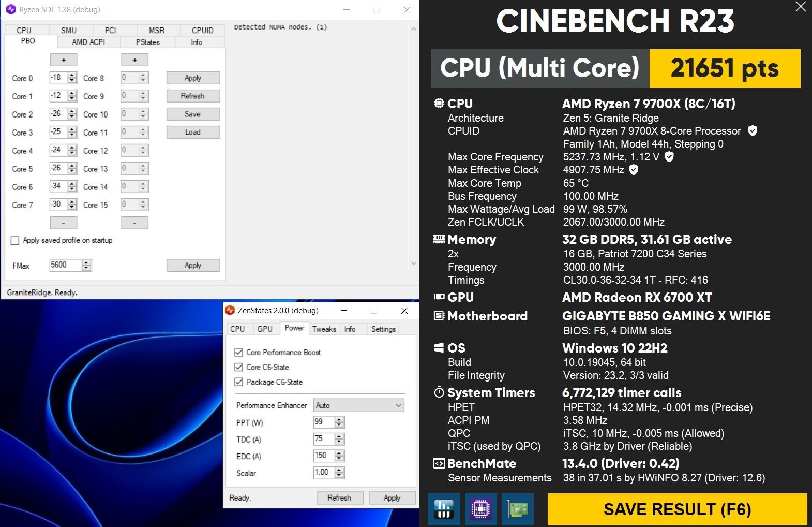Click the PPT (W) value field
The height and width of the screenshot is (527, 812).
(324, 422)
